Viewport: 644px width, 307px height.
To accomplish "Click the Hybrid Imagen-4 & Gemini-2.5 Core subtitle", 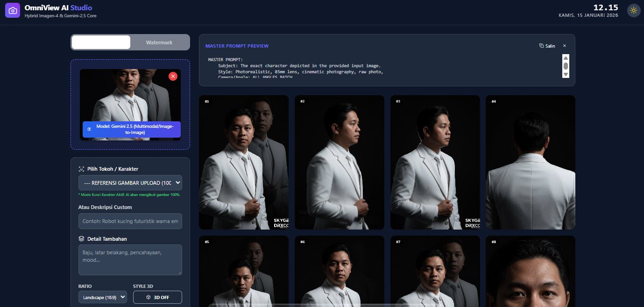I will click(x=61, y=16).
